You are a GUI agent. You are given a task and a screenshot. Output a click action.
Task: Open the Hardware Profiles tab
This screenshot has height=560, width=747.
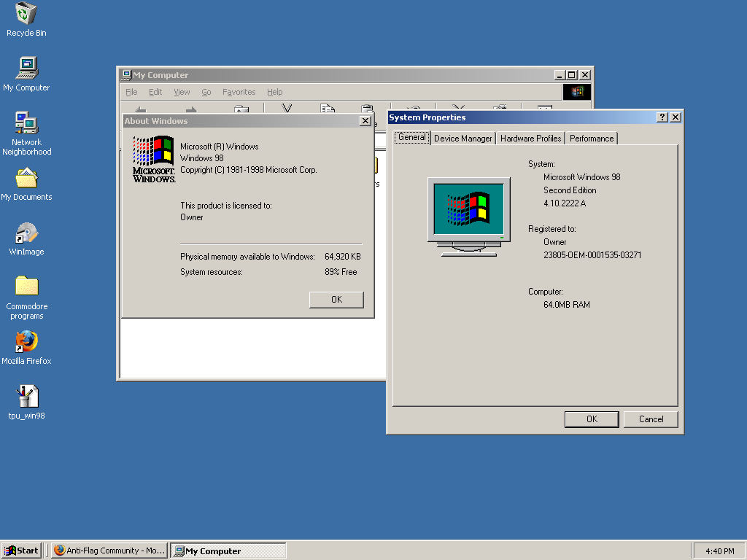530,139
